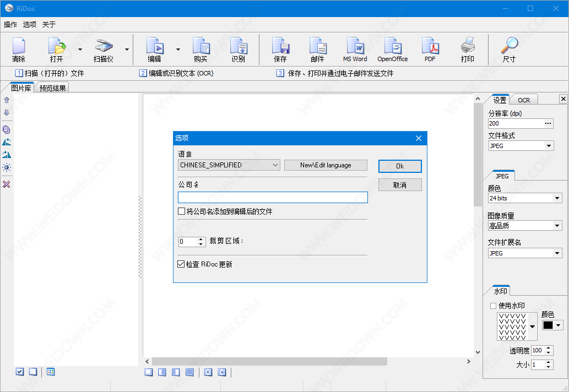This screenshot has height=392, width=569.
Task: Click the 公司名 text input field
Action: 273,197
